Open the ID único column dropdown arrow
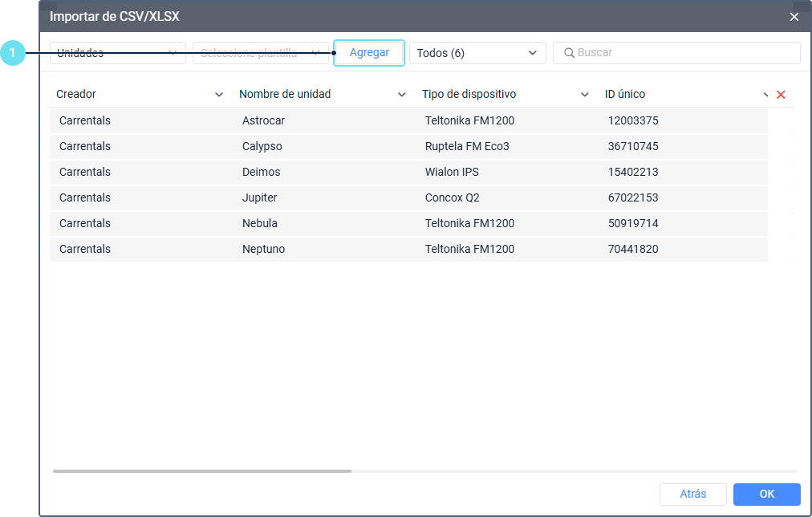Screen dimensions: 812x517 (x=765, y=94)
